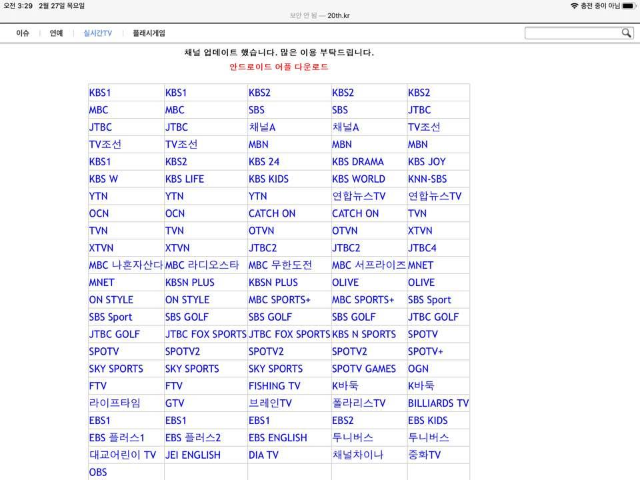This screenshot has width=640, height=480.
Task: Open the 대교어린이 TV channel
Action: pyautogui.click(x=122, y=455)
